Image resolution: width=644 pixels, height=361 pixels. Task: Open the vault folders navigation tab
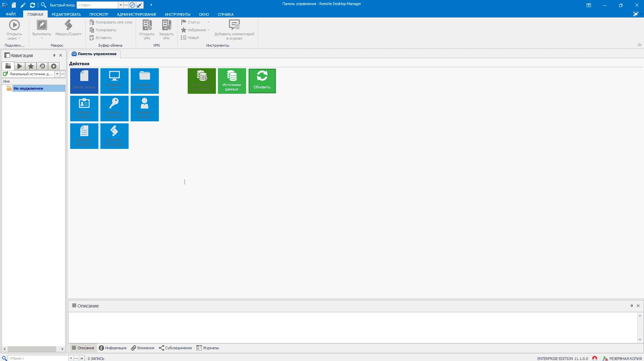point(8,66)
